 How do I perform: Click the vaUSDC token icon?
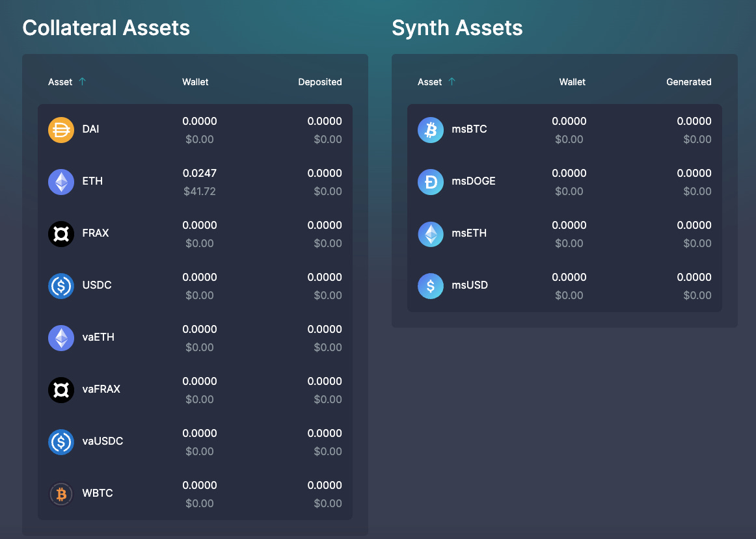(x=61, y=442)
